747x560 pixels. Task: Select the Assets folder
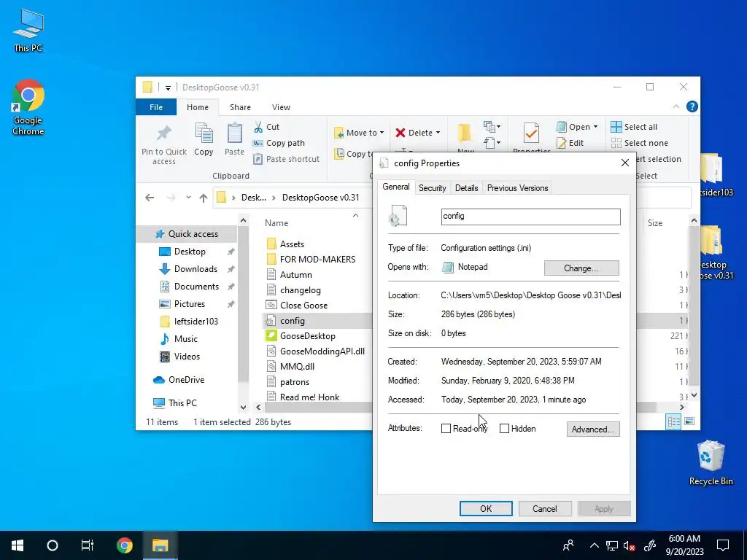point(292,244)
